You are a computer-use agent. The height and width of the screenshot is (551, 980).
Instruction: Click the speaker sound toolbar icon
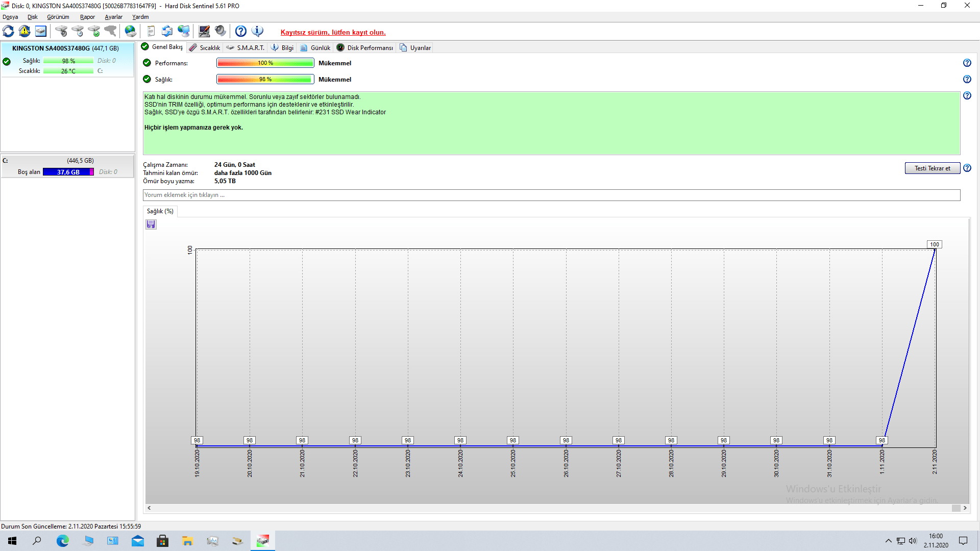(220, 32)
